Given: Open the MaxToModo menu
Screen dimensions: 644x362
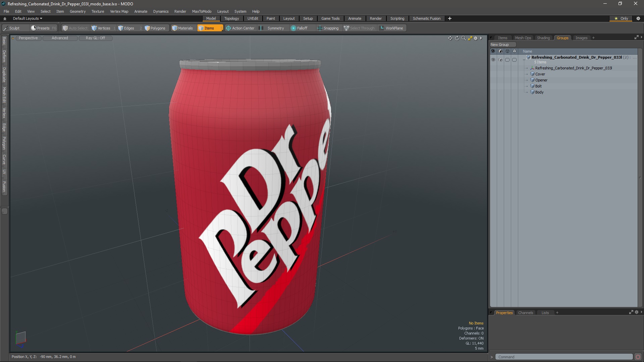Looking at the screenshot, I should [202, 11].
